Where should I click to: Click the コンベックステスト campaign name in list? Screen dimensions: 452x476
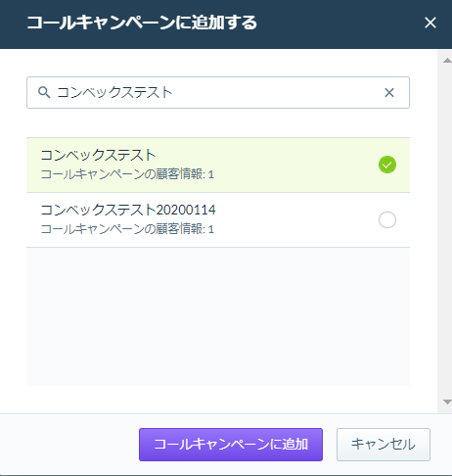point(98,155)
